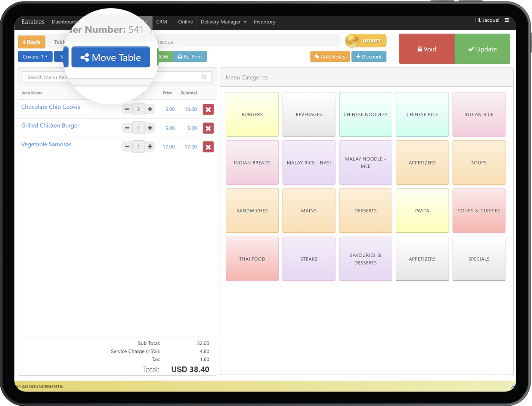Open the hamburger menu in the top right
The image size is (532, 406).
point(507,20)
